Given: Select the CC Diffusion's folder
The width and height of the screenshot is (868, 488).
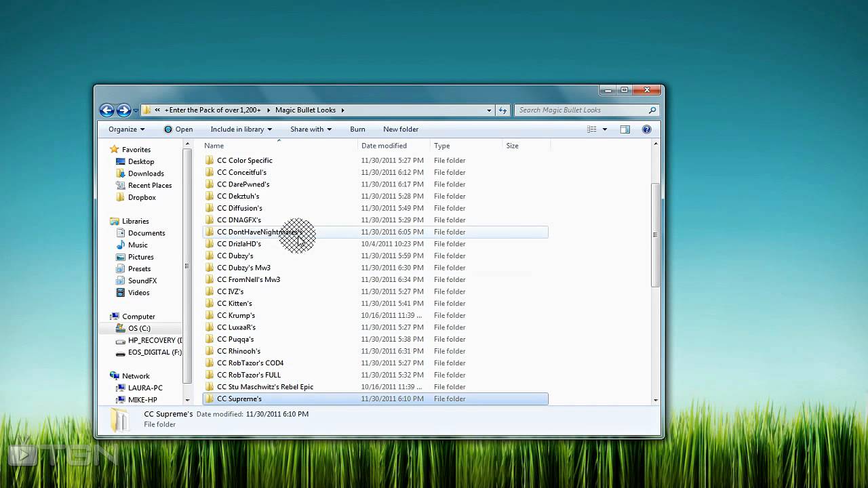Looking at the screenshot, I should (375, 208).
